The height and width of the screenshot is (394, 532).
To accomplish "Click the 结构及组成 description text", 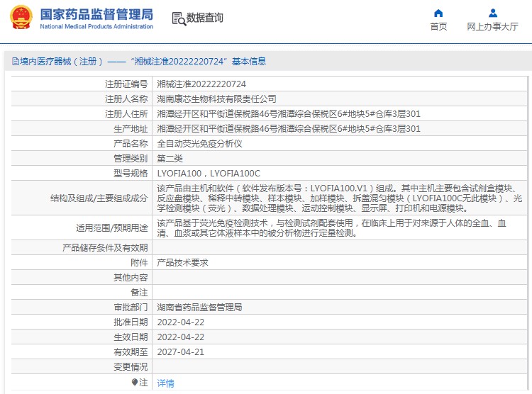I will click(x=339, y=198).
